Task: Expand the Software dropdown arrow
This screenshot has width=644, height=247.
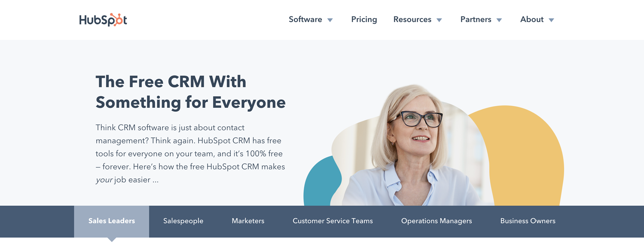Action: click(330, 20)
